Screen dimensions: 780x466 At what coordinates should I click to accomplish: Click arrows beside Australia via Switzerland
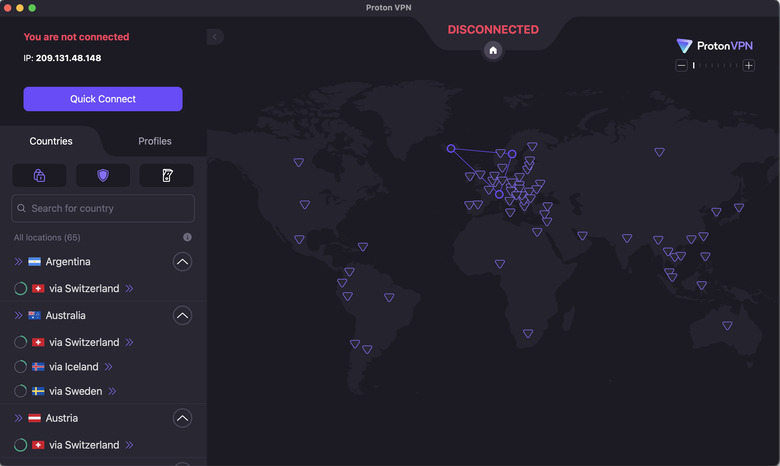coord(129,342)
